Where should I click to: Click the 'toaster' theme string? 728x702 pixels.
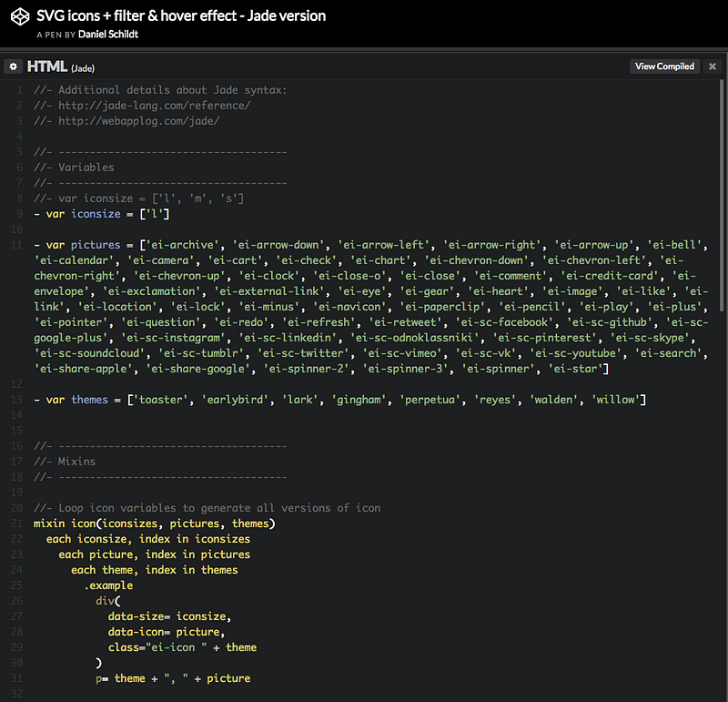tap(160, 400)
